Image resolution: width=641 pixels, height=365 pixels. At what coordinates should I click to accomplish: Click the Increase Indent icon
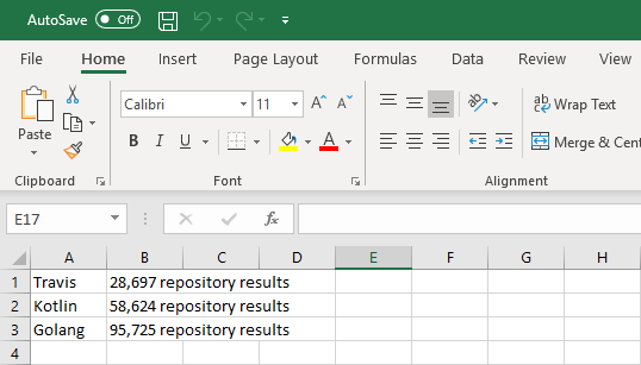[x=504, y=141]
